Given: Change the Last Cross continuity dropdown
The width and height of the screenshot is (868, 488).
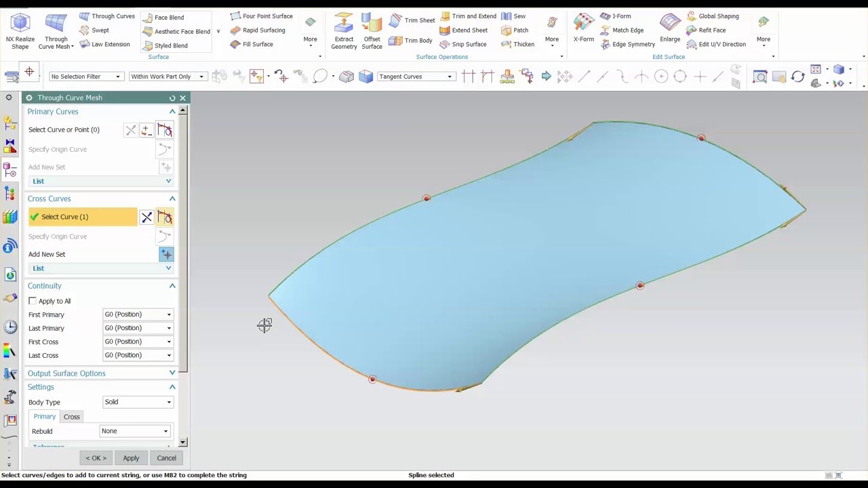Looking at the screenshot, I should click(138, 355).
